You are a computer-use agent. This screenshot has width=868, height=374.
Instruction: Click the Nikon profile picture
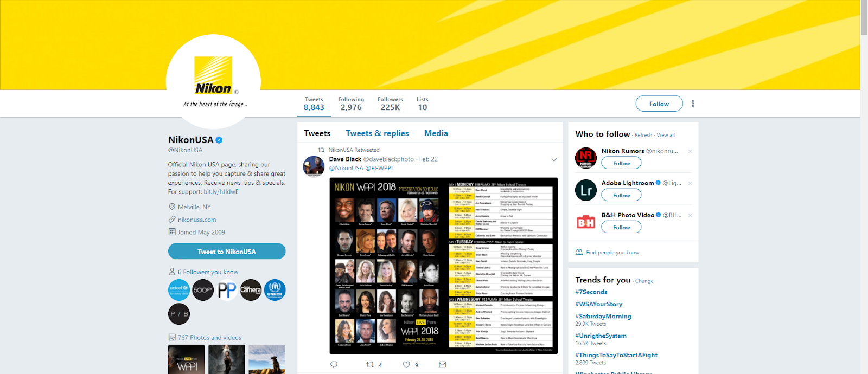pos(213,82)
